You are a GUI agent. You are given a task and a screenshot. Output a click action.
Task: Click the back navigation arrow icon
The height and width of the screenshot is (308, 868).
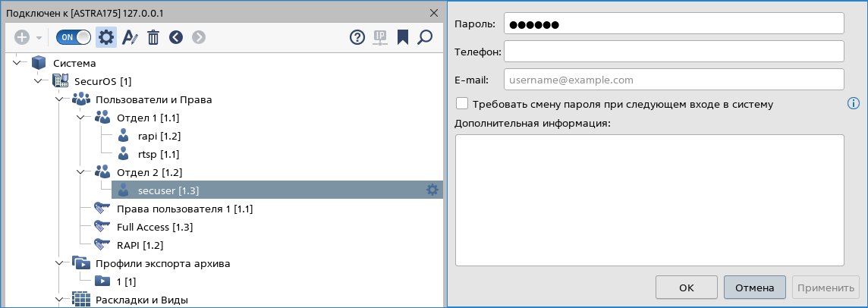point(176,37)
